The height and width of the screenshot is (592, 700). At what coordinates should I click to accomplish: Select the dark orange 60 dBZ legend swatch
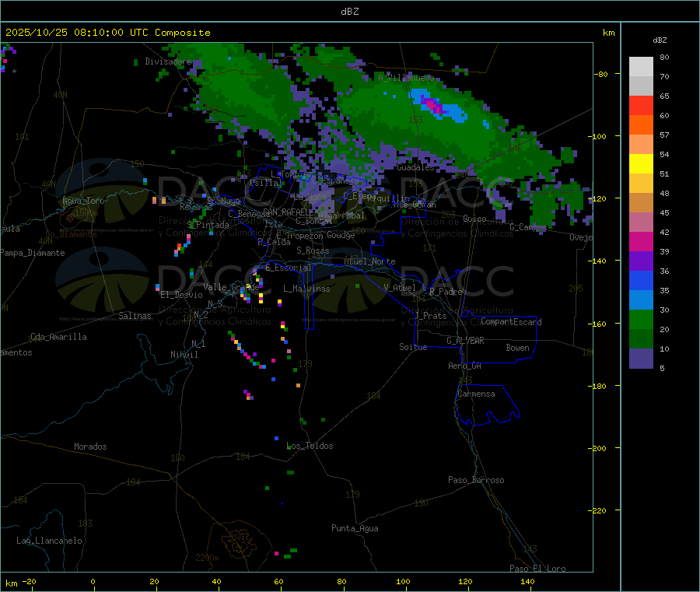[x=641, y=125]
